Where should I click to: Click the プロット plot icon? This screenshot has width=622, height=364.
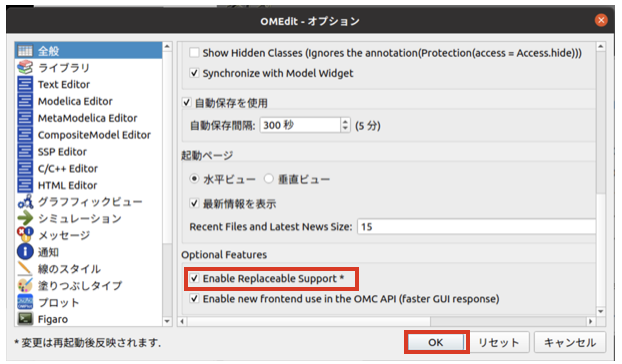25,302
